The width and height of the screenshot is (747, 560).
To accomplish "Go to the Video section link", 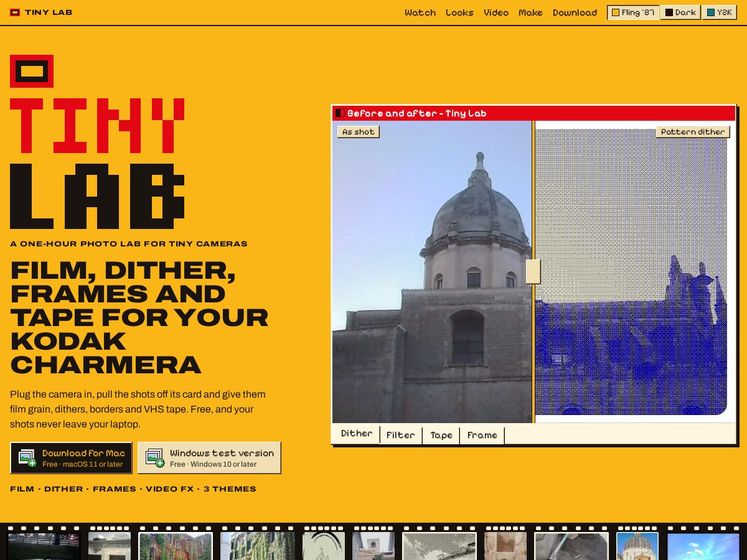I will point(496,12).
